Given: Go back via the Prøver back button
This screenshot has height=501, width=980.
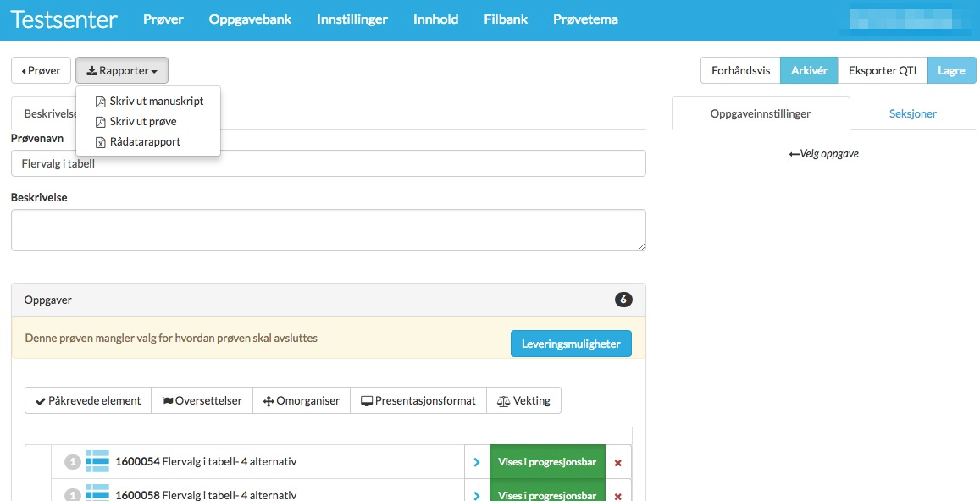Looking at the screenshot, I should coord(42,70).
